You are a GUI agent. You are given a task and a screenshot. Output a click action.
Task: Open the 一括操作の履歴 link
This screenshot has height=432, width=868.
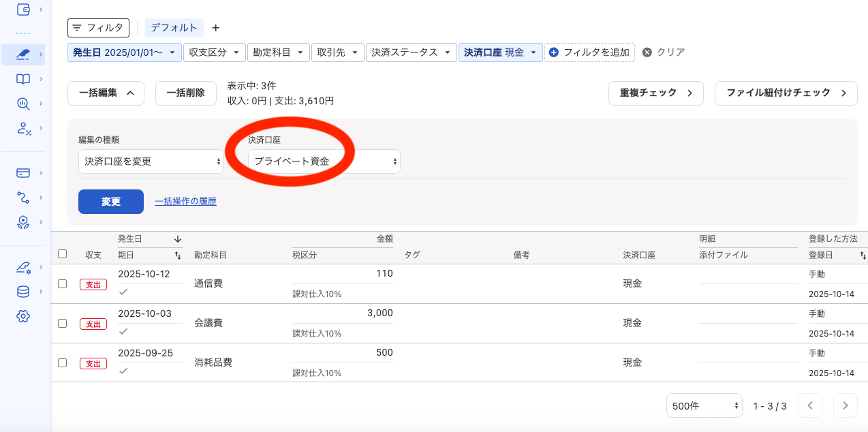(185, 202)
